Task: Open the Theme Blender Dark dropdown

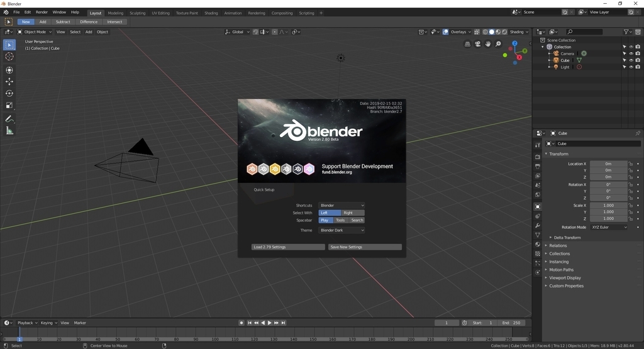Action: click(x=341, y=230)
